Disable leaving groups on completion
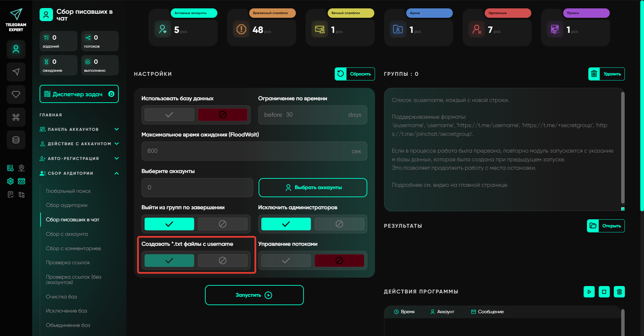The image size is (644, 336). [222, 224]
